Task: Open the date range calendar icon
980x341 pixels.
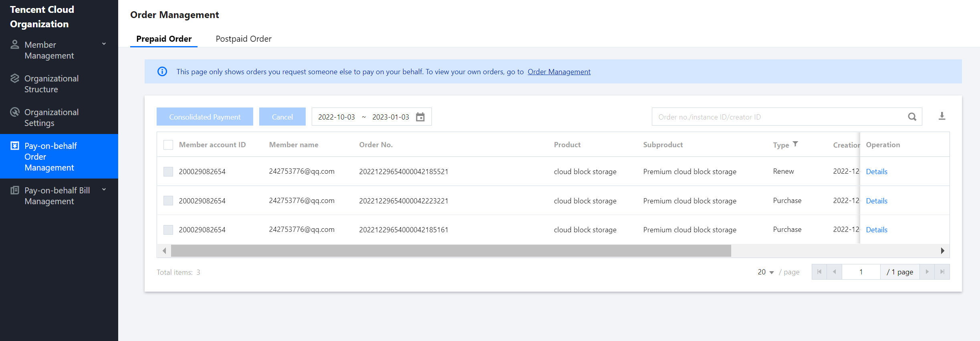Action: 420,117
